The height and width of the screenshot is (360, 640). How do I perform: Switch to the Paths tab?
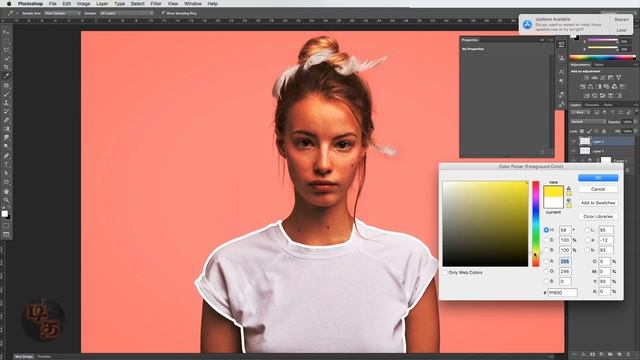pos(608,105)
